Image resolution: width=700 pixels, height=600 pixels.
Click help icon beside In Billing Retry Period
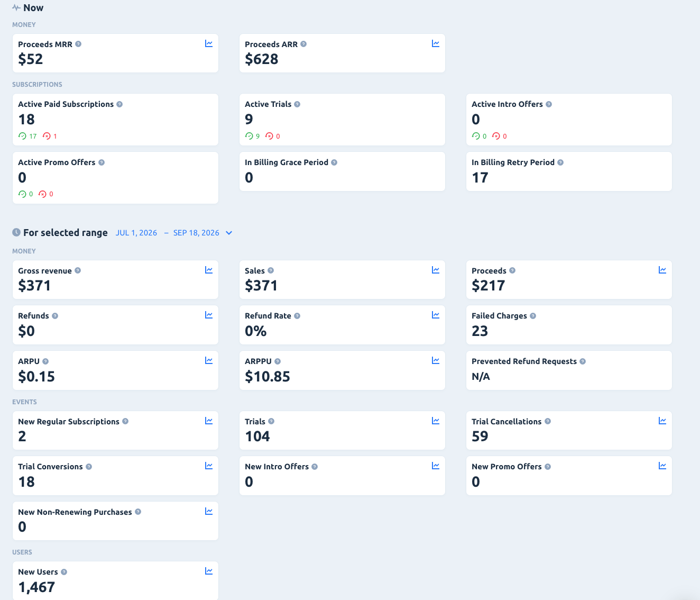point(560,162)
